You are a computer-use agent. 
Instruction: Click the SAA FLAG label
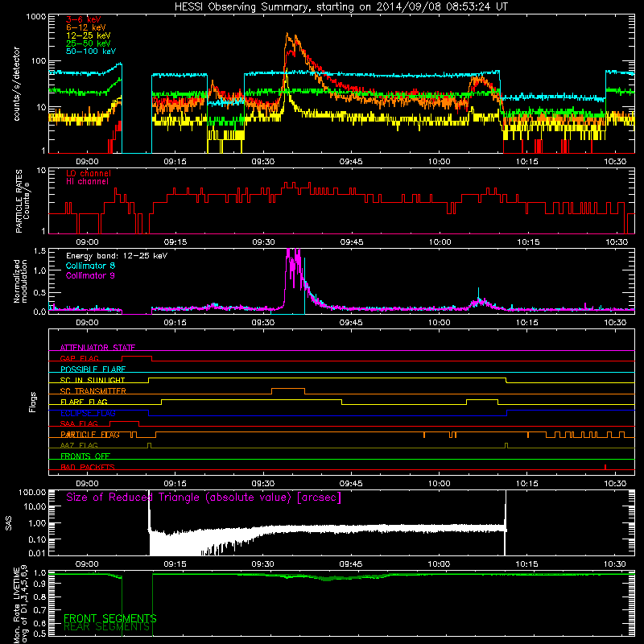click(79, 423)
